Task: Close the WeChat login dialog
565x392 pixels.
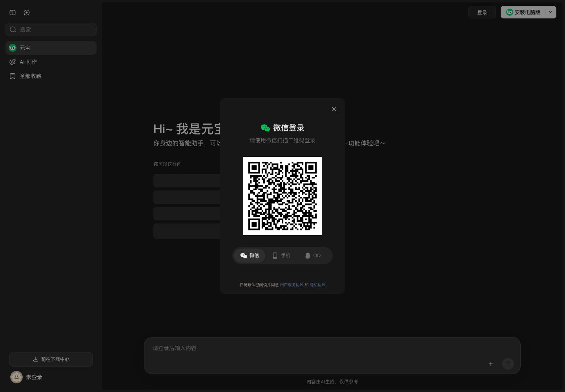Action: (334, 109)
